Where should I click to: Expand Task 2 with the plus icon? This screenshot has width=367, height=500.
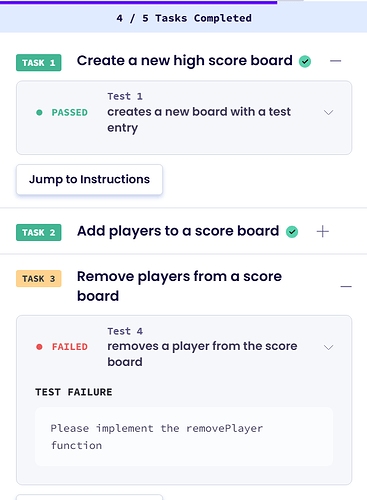(322, 231)
